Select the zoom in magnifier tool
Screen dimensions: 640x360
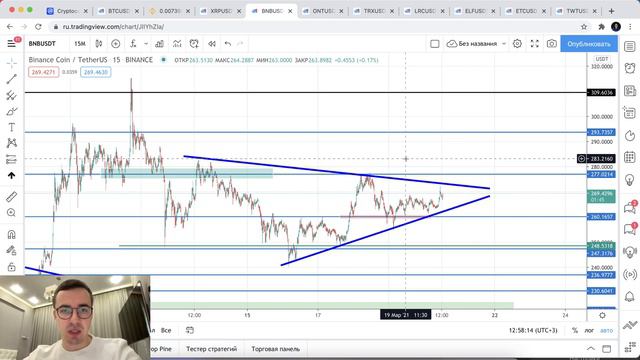coord(11,213)
